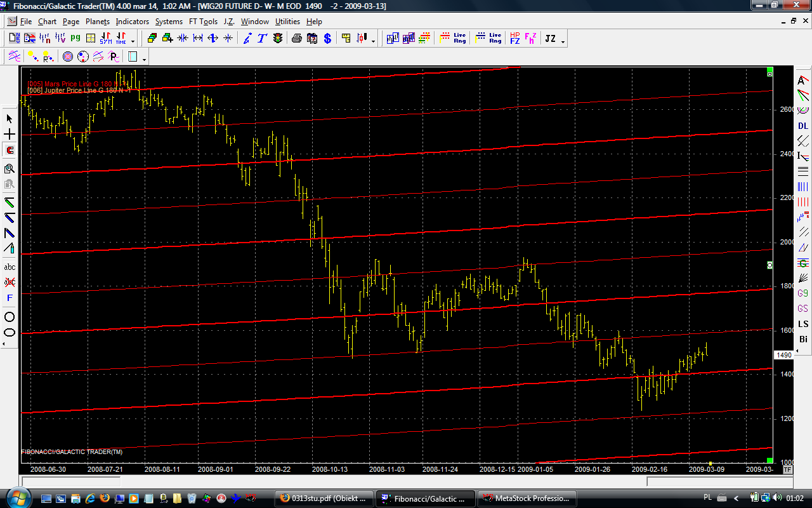Select the Bi tool in right sidebar
812x508 pixels.
click(803, 339)
